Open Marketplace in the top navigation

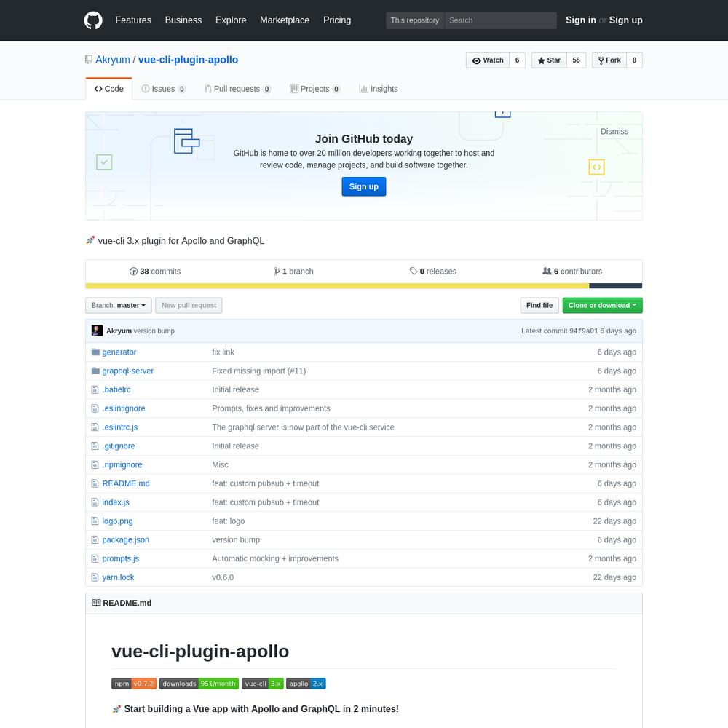point(285,20)
